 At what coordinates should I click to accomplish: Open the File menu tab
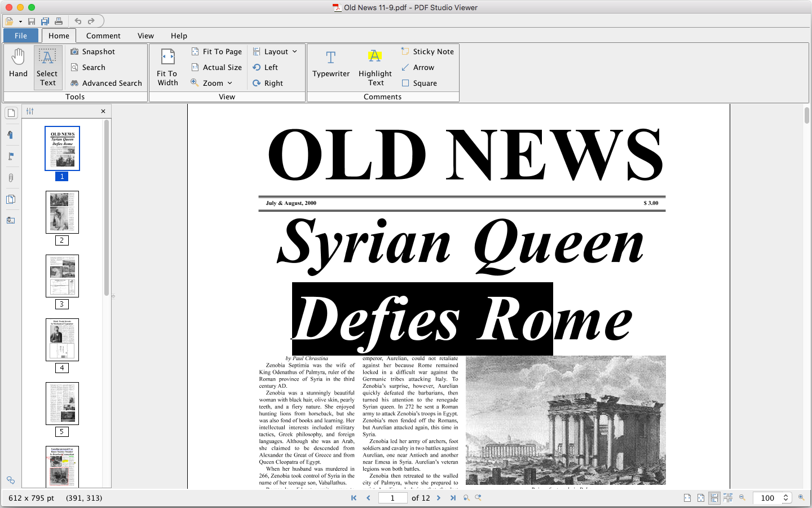coord(21,36)
